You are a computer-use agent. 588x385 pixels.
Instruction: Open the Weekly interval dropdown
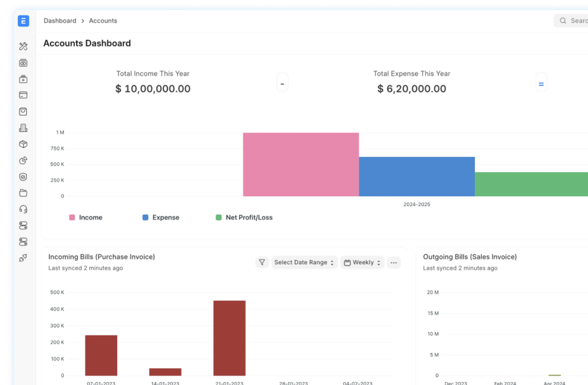[x=362, y=262]
